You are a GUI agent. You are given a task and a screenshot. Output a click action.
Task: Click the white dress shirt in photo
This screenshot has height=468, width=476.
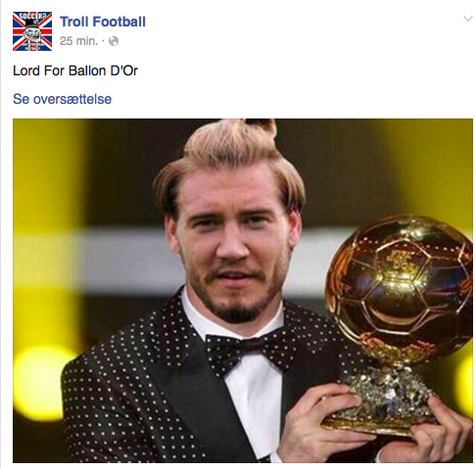(x=256, y=401)
